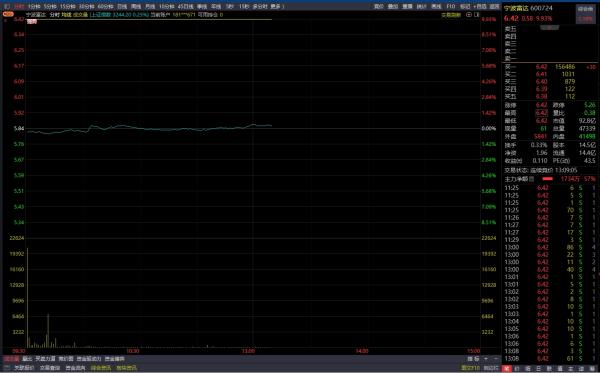Click the 10:30 time axis marker
This screenshot has height=373, width=600.
coord(132,351)
